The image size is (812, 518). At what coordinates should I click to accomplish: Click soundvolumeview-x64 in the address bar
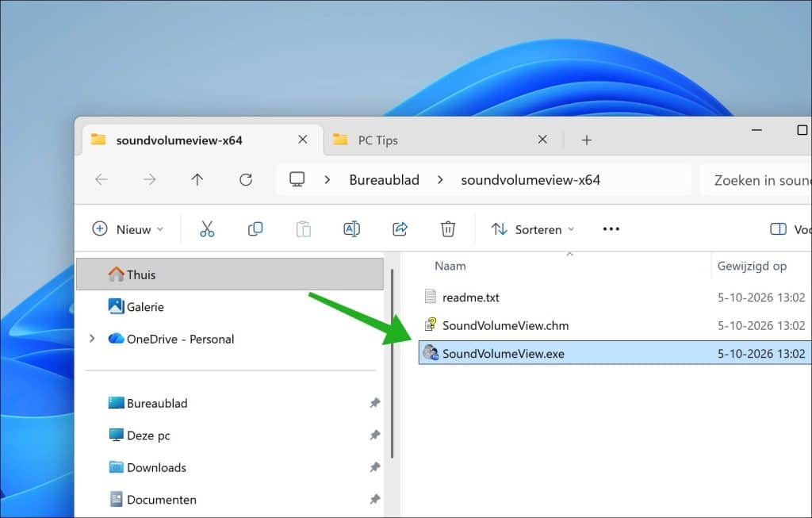point(530,180)
